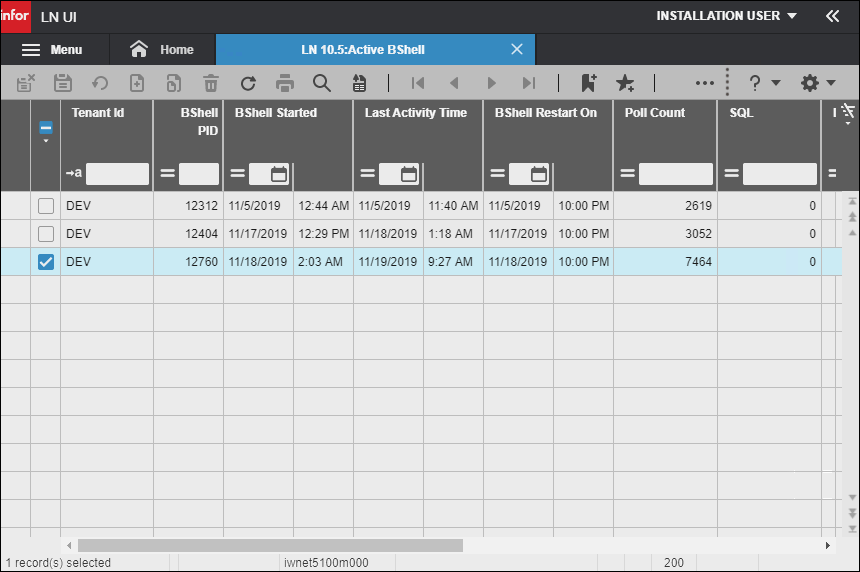Go to the next record arrow
860x572 pixels.
pos(491,83)
